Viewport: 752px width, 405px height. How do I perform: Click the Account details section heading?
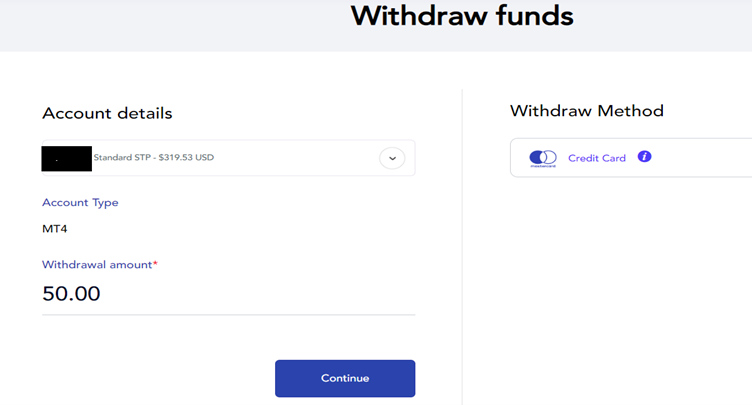tap(107, 113)
